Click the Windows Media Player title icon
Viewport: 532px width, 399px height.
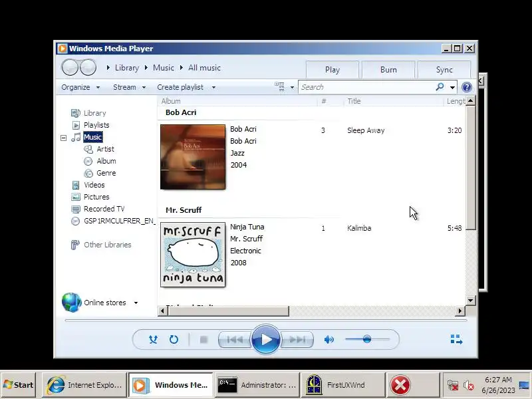[x=62, y=49]
